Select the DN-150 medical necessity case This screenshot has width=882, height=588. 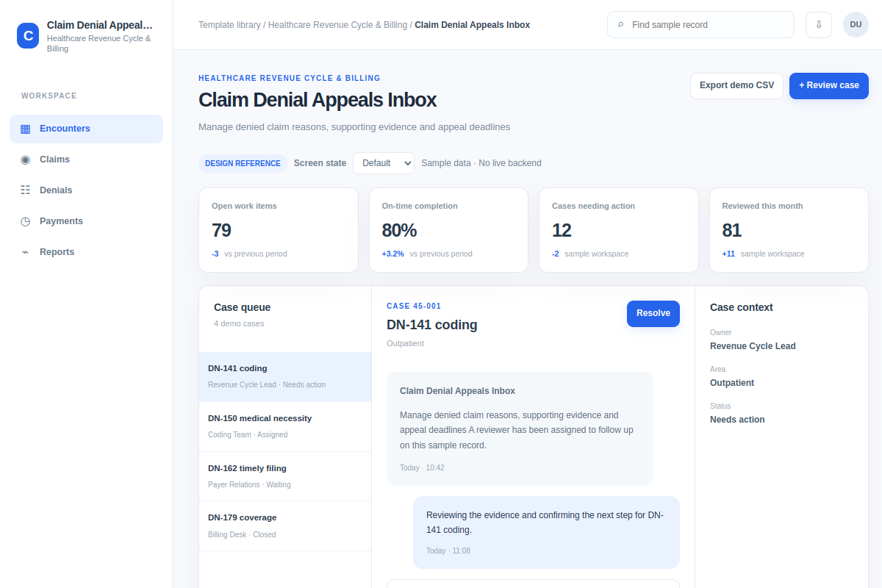(x=285, y=426)
